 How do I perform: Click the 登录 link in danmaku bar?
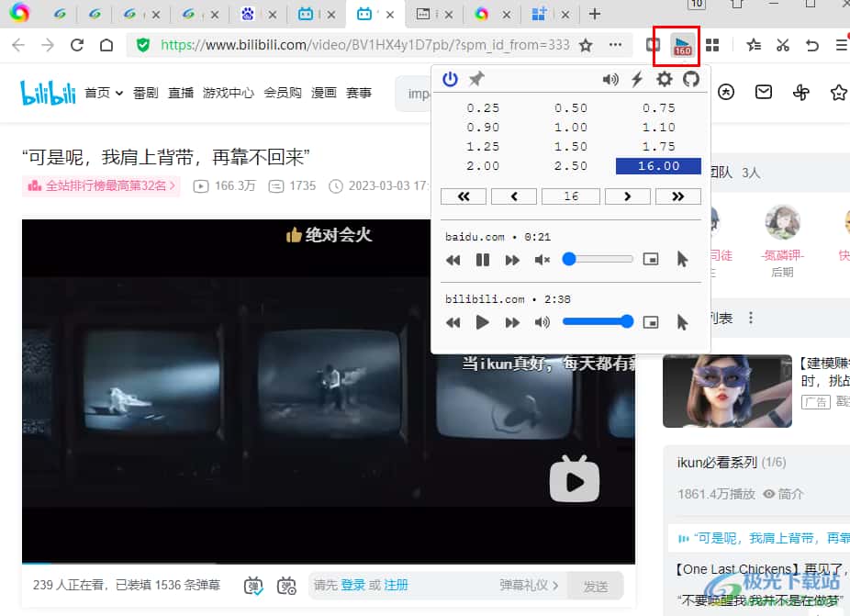(x=352, y=585)
